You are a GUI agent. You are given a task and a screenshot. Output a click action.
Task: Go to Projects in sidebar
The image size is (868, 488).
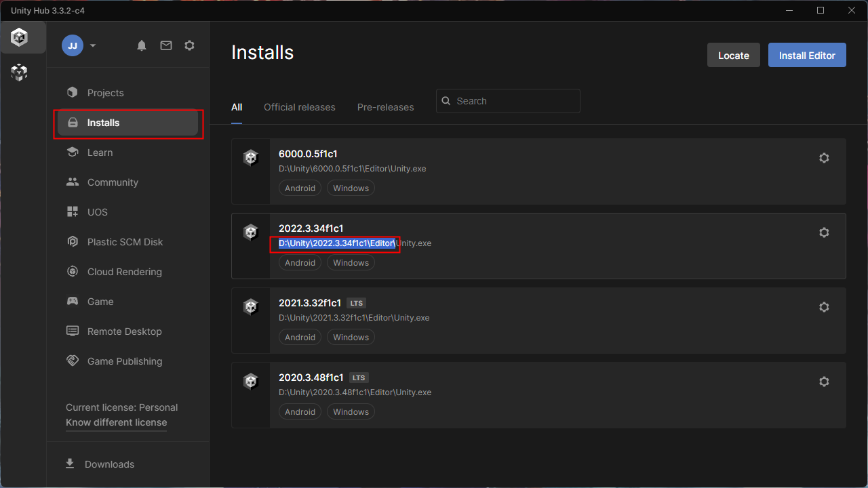[x=128, y=93]
